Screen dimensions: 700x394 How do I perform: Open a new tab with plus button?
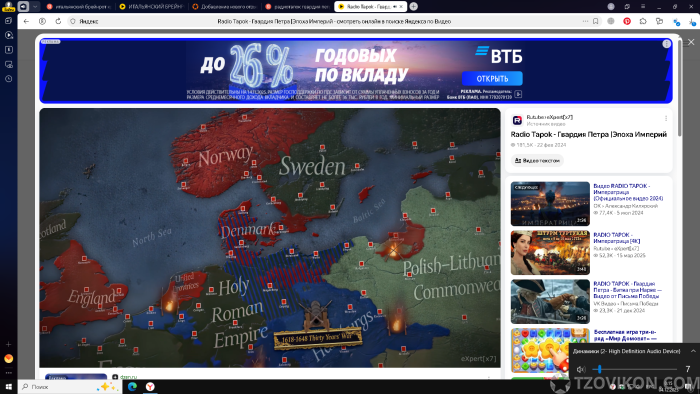point(414,6)
